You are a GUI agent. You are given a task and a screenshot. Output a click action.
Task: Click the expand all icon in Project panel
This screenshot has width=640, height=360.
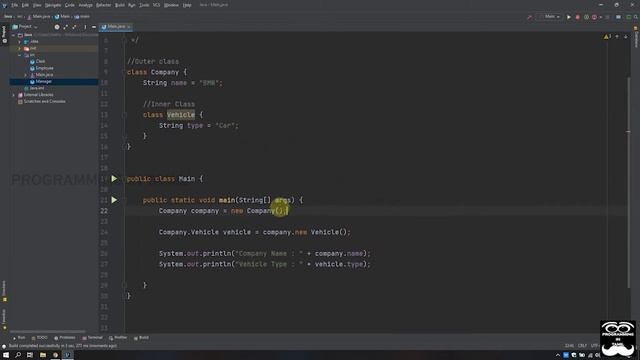[66, 27]
